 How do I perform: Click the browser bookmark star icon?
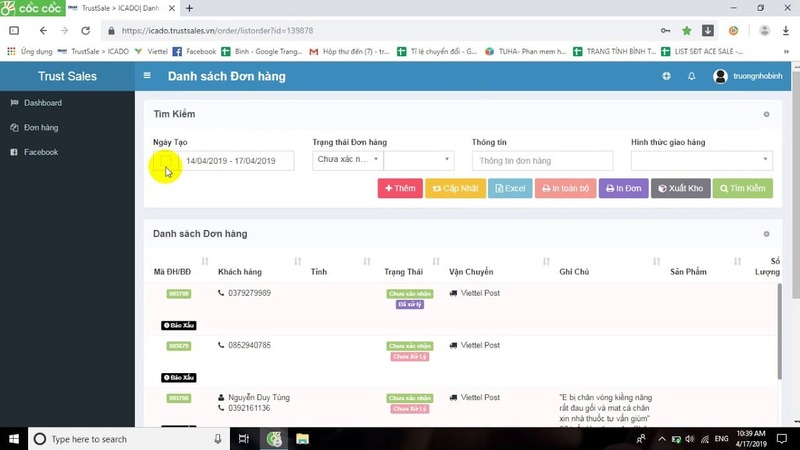point(686,31)
